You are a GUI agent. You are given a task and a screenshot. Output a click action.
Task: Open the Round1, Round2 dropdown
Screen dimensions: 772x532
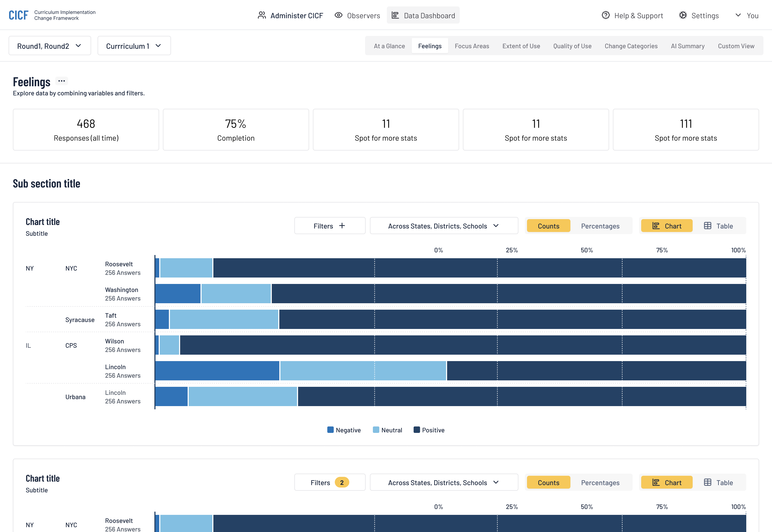50,46
